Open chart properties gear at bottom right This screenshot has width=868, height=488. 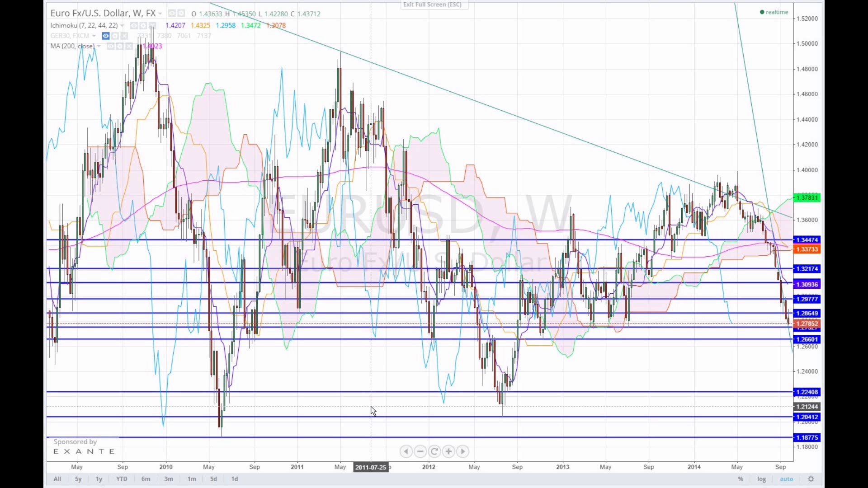click(x=811, y=479)
